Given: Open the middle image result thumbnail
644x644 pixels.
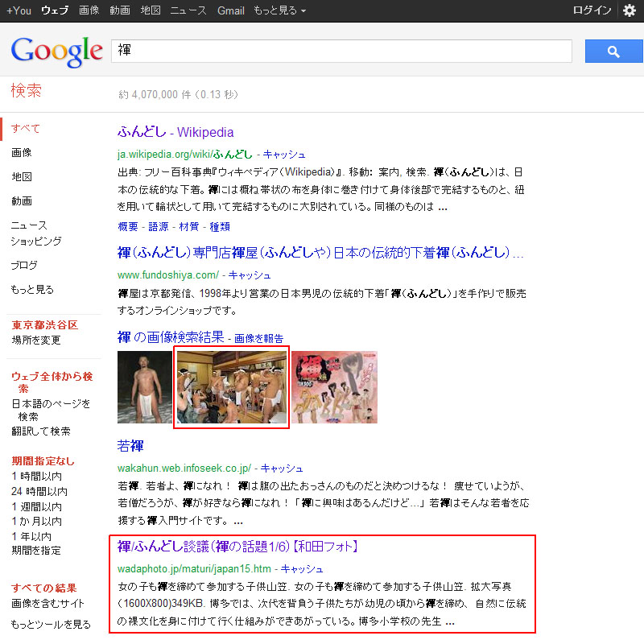Looking at the screenshot, I should [x=232, y=387].
